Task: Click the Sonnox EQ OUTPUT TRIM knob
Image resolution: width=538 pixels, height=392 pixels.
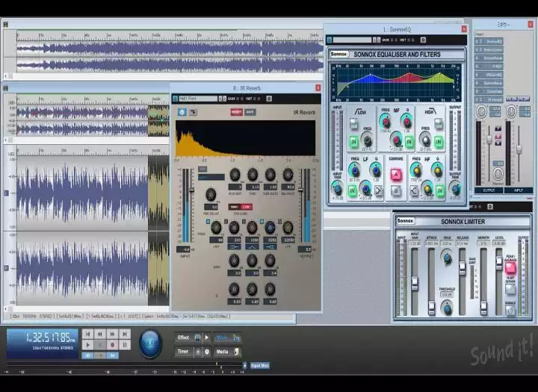Action: tap(455, 188)
